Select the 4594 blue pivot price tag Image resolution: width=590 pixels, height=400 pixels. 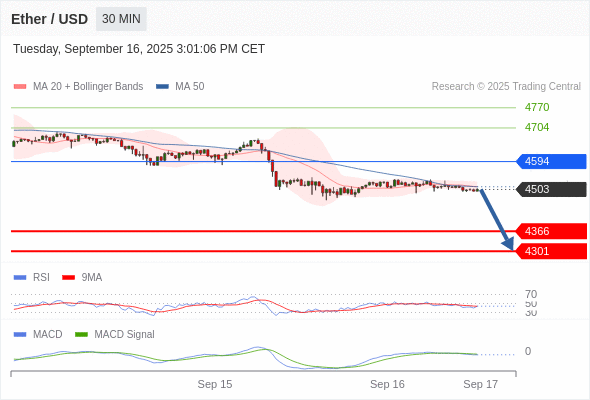(x=551, y=161)
